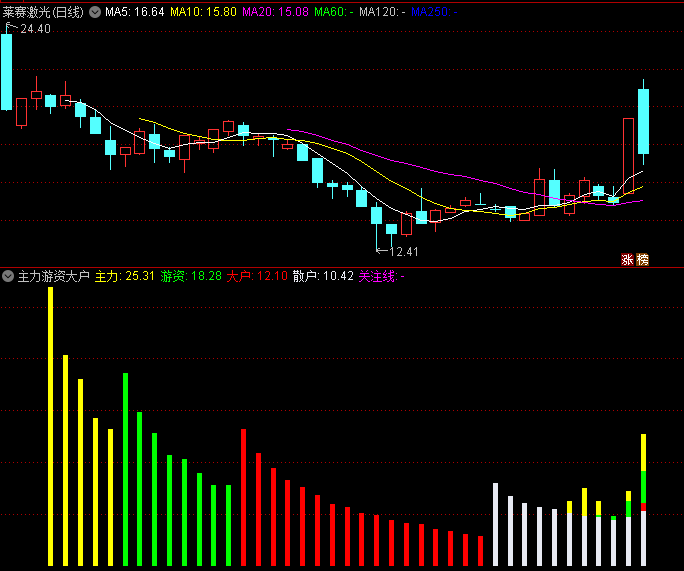This screenshot has height=571, width=684.
Task: Select the yellow 主力: 25.31 value
Action: [x=125, y=276]
